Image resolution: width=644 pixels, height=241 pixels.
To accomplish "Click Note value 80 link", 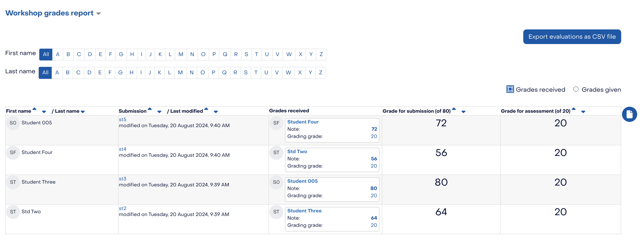I will (373, 189).
